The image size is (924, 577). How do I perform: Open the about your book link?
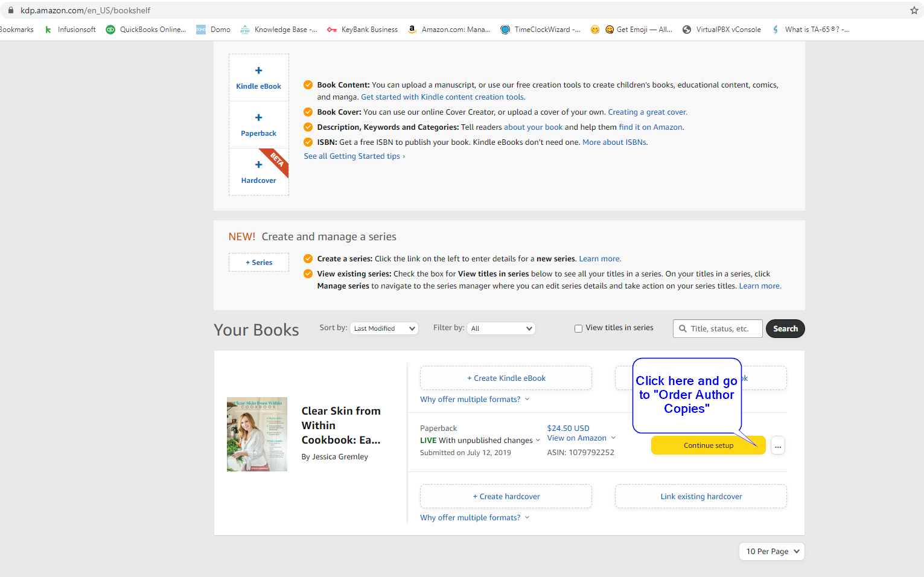pos(533,127)
